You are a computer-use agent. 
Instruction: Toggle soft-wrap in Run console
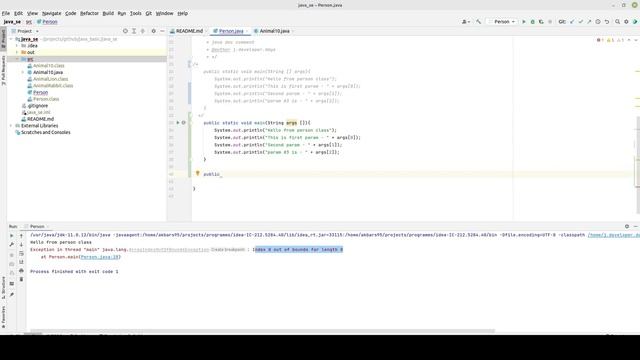click(21, 253)
